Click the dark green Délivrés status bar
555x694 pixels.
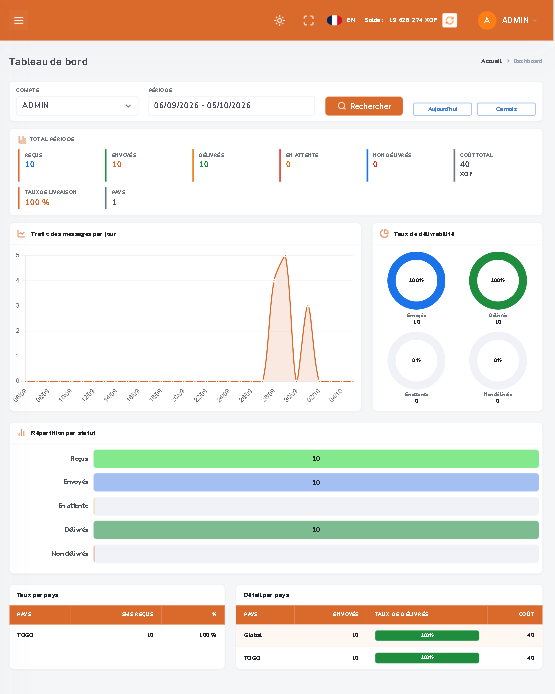[x=316, y=530]
